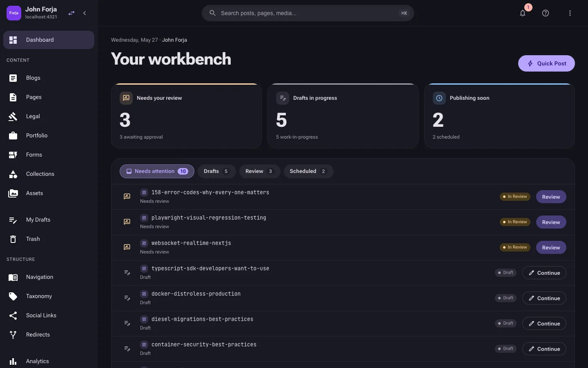This screenshot has height=368, width=588.
Task: Open the Needs your review card
Action: click(186, 116)
